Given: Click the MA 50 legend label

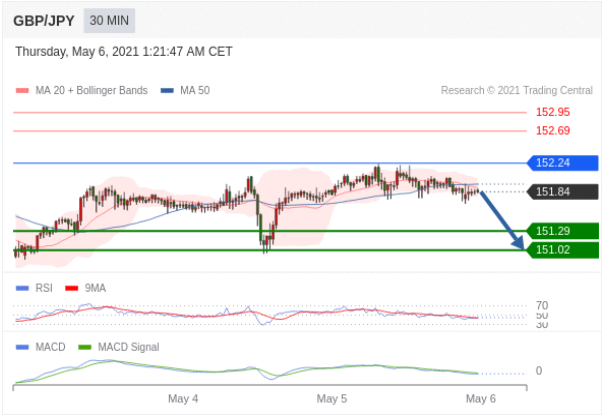Looking at the screenshot, I should pyautogui.click(x=195, y=90).
